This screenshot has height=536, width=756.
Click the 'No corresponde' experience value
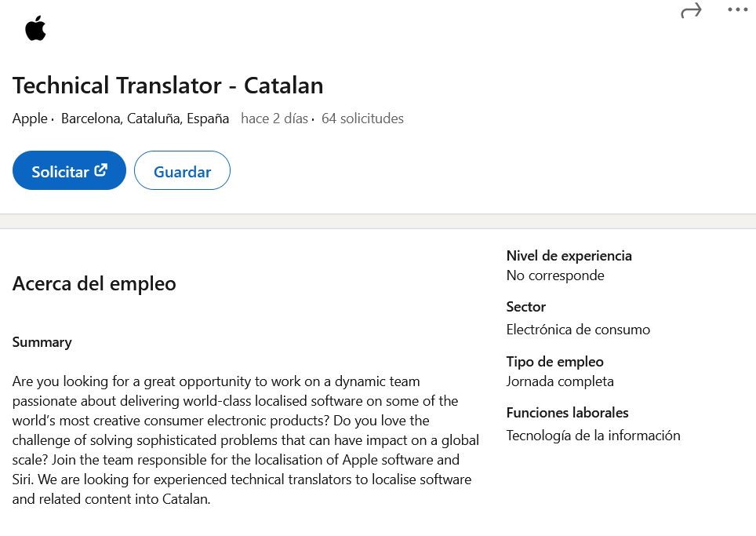click(x=555, y=275)
